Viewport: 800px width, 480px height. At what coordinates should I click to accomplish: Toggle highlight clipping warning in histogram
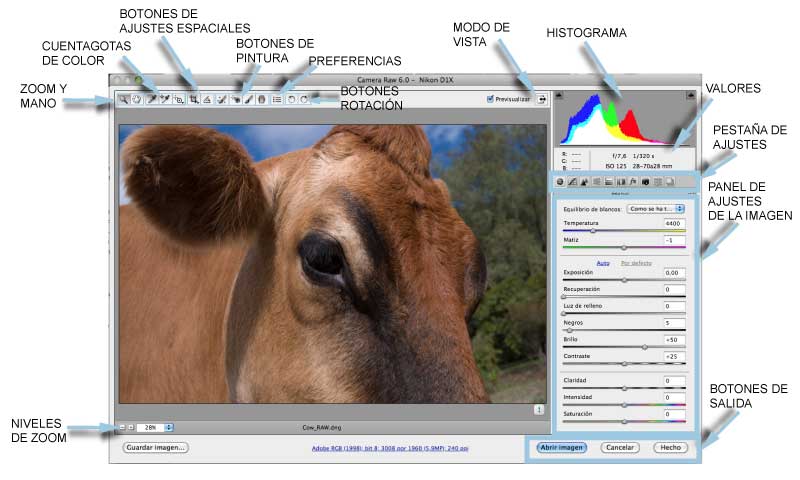(x=690, y=95)
